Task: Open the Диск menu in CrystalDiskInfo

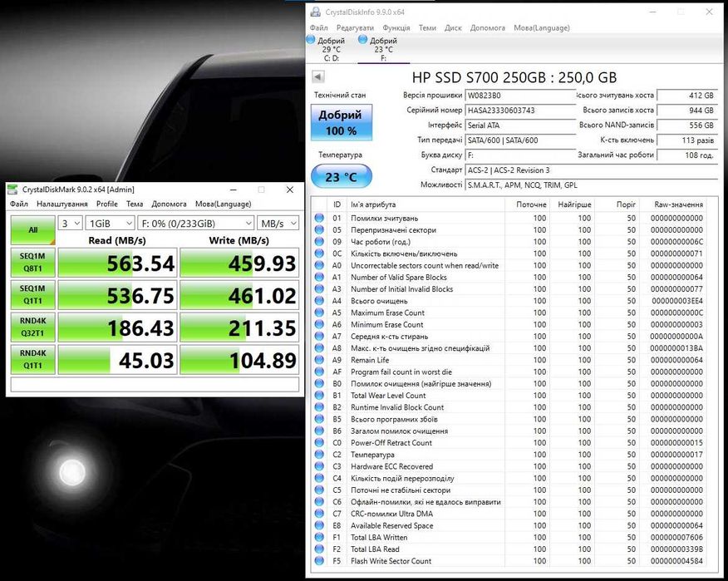Action: [453, 28]
